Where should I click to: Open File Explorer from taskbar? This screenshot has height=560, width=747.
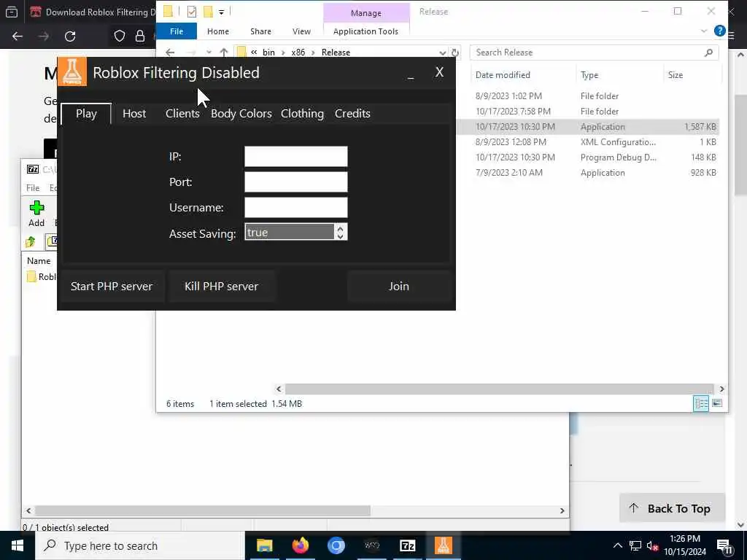point(264,545)
